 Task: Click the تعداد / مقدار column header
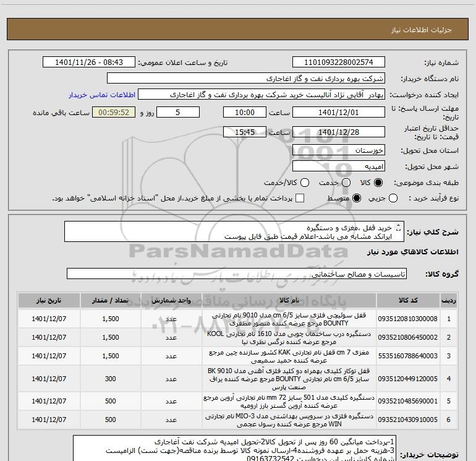pos(111,300)
